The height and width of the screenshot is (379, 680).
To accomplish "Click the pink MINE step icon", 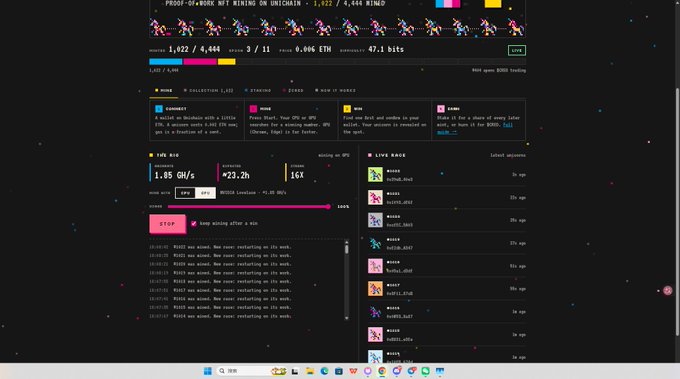I will [253, 109].
